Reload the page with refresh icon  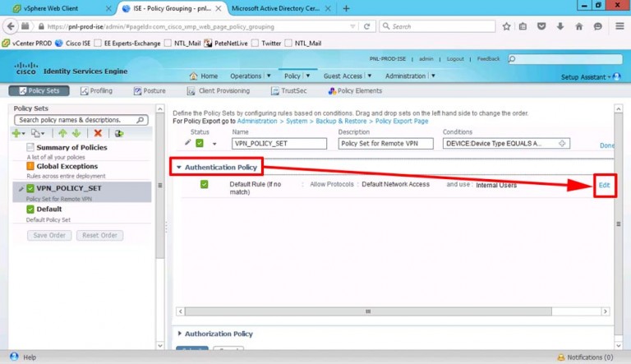[x=366, y=26]
